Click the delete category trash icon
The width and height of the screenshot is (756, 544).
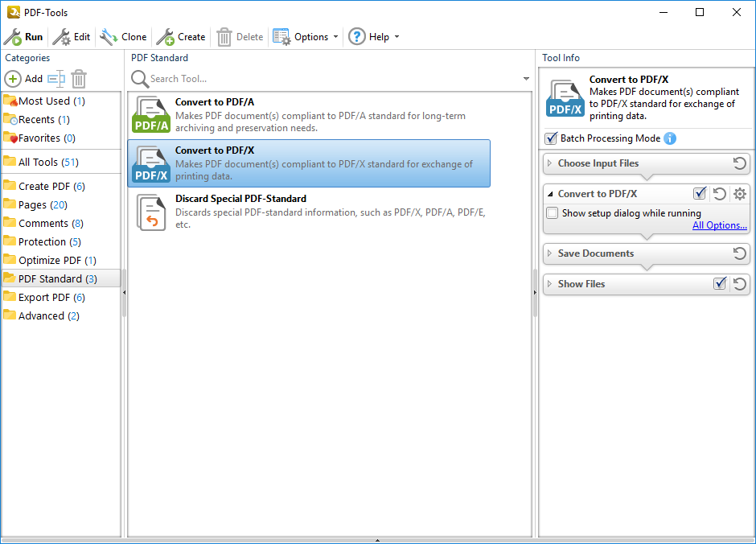(79, 79)
